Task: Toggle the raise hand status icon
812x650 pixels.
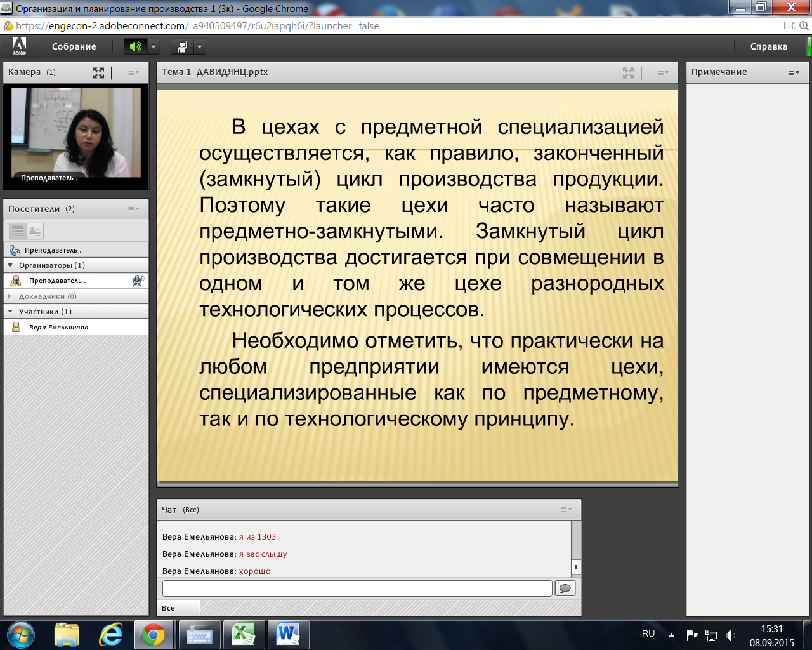Action: click(x=182, y=46)
